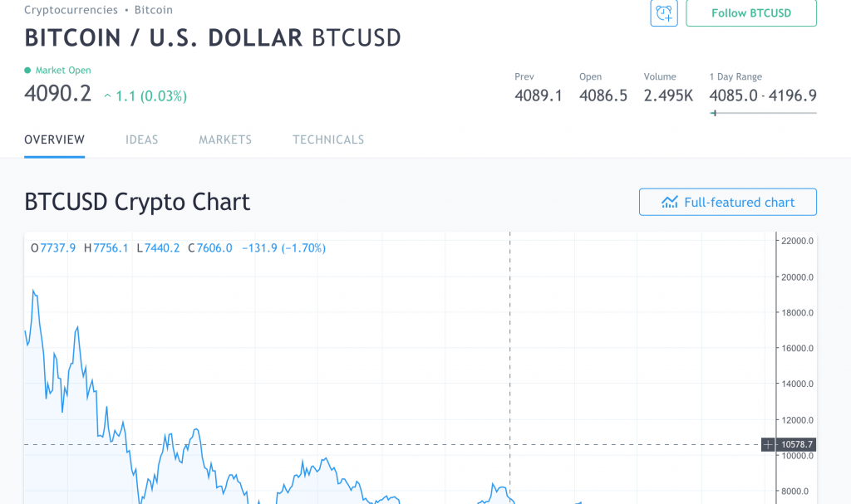Switch to the MARKETS tab
The height and width of the screenshot is (504, 851).
click(x=225, y=140)
